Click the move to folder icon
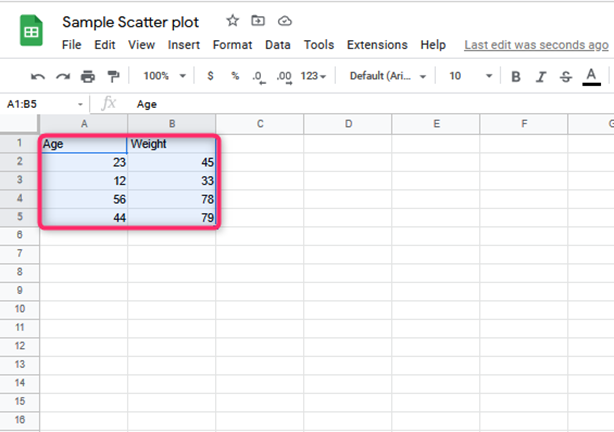 click(x=258, y=20)
